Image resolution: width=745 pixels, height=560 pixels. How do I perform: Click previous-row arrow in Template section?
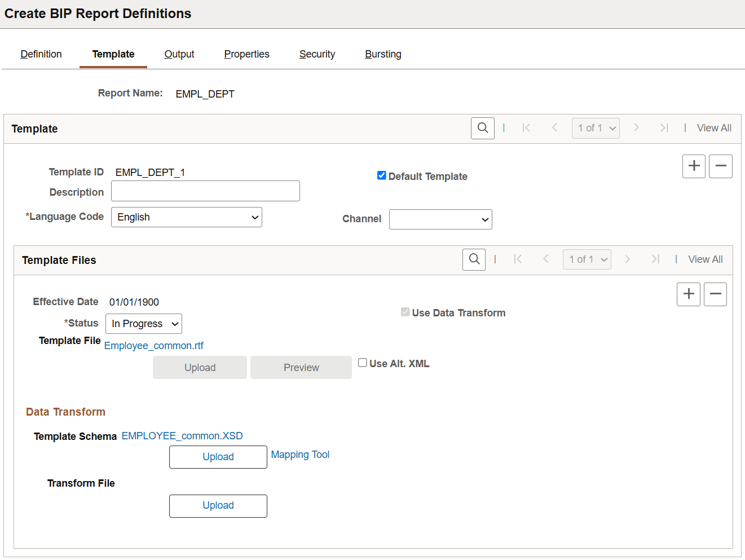554,128
